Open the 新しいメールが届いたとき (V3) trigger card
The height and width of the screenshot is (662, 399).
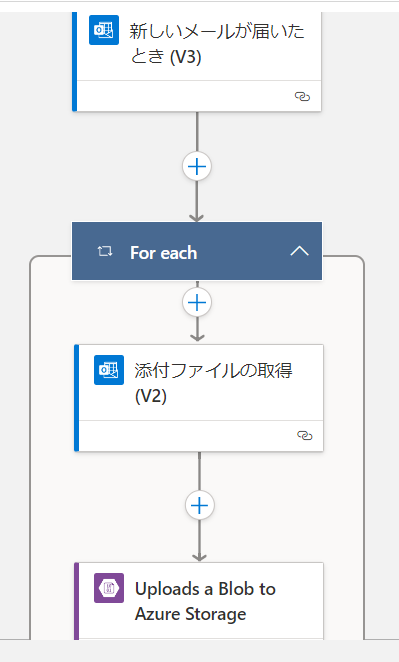coord(197,61)
